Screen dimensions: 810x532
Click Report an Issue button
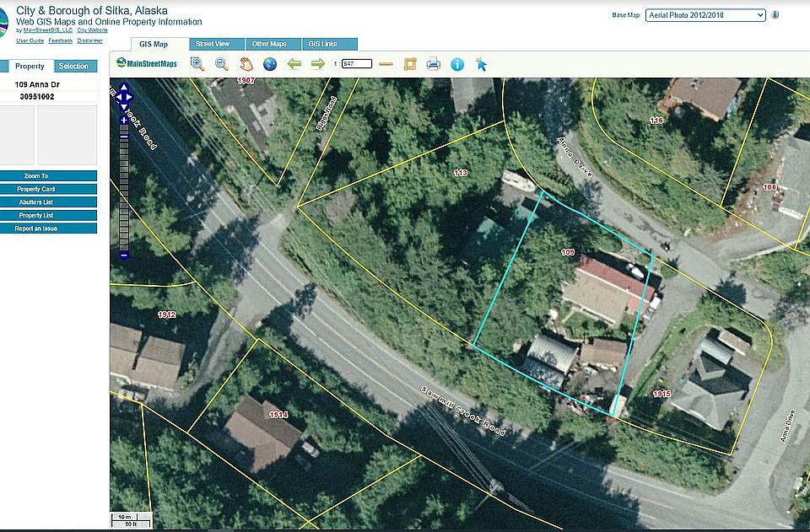tap(48, 228)
